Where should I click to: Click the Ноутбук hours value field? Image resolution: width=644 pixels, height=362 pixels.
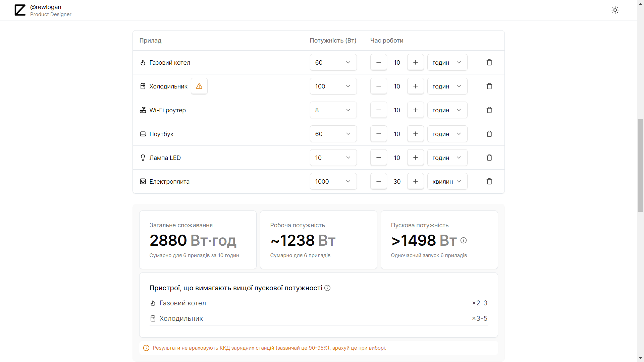click(x=397, y=134)
